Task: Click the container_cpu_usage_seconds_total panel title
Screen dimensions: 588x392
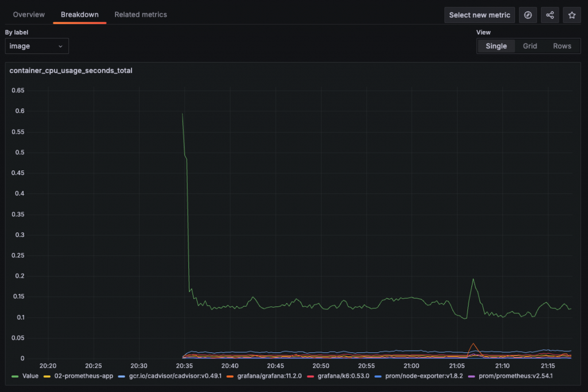Action: click(x=71, y=71)
